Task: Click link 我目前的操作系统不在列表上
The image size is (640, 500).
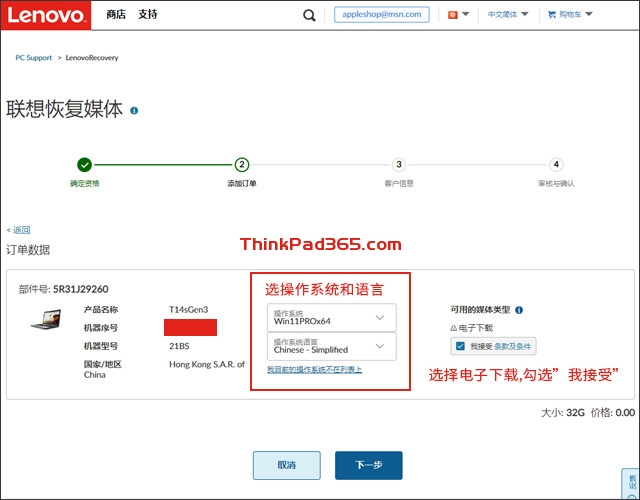Action: 314,370
